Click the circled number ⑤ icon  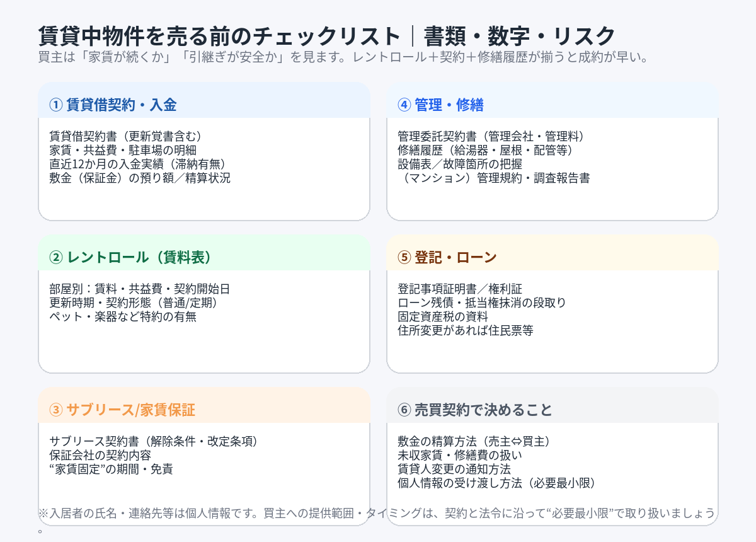pos(404,258)
